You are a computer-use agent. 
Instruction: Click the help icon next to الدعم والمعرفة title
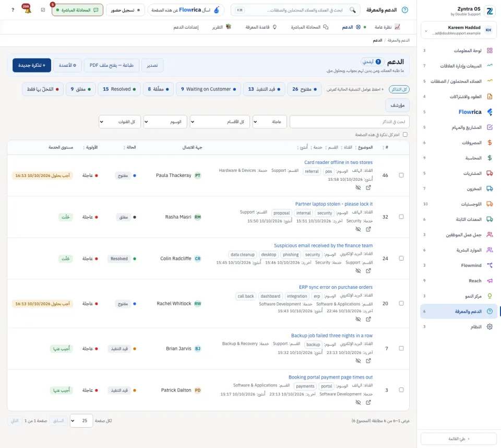(405, 10)
